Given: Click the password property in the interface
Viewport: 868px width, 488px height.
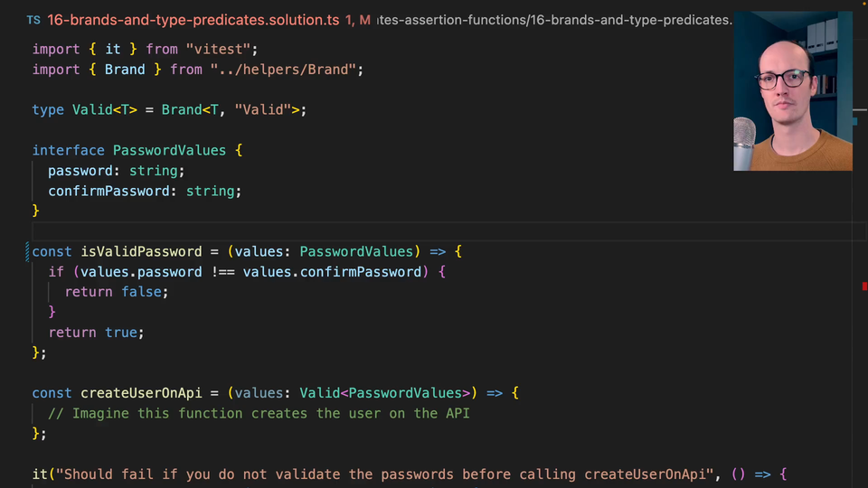Looking at the screenshot, I should (80, 171).
